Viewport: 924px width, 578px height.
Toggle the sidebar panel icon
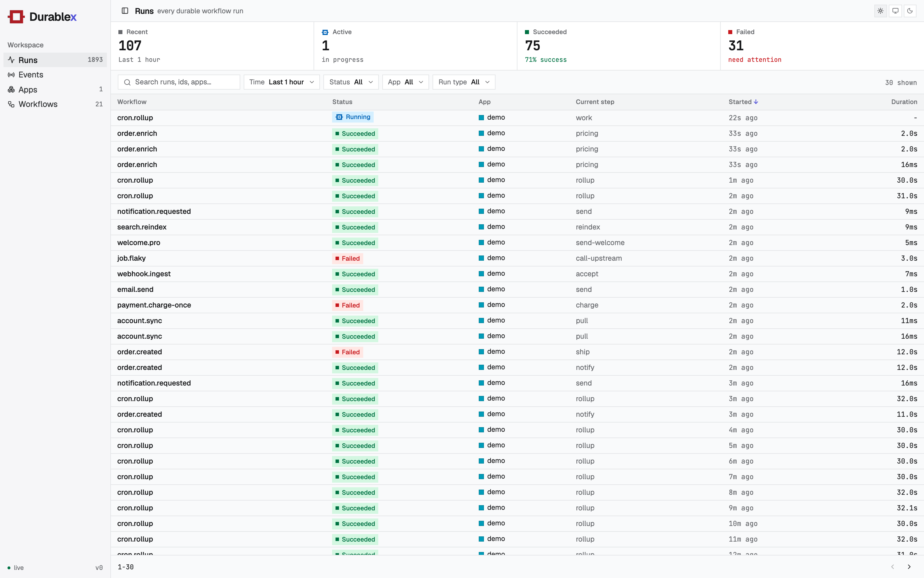[x=125, y=11]
